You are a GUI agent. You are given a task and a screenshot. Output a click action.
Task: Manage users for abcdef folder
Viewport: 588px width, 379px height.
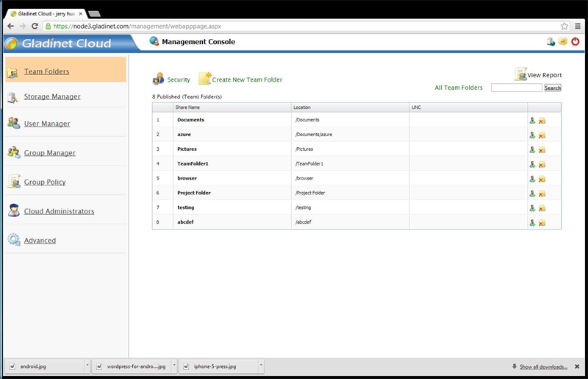pos(532,223)
